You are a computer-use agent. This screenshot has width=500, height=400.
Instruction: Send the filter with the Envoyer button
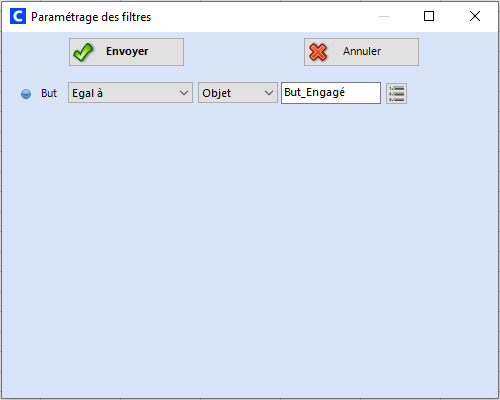[126, 52]
